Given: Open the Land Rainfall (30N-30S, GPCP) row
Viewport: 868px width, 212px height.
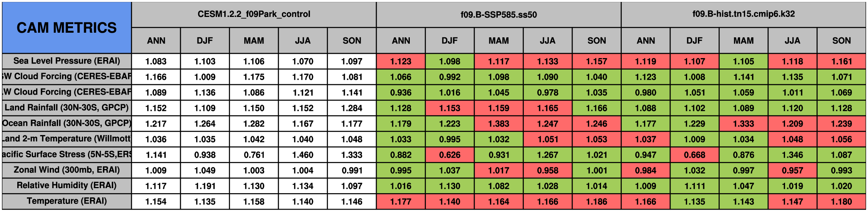Looking at the screenshot, I should (x=66, y=108).
